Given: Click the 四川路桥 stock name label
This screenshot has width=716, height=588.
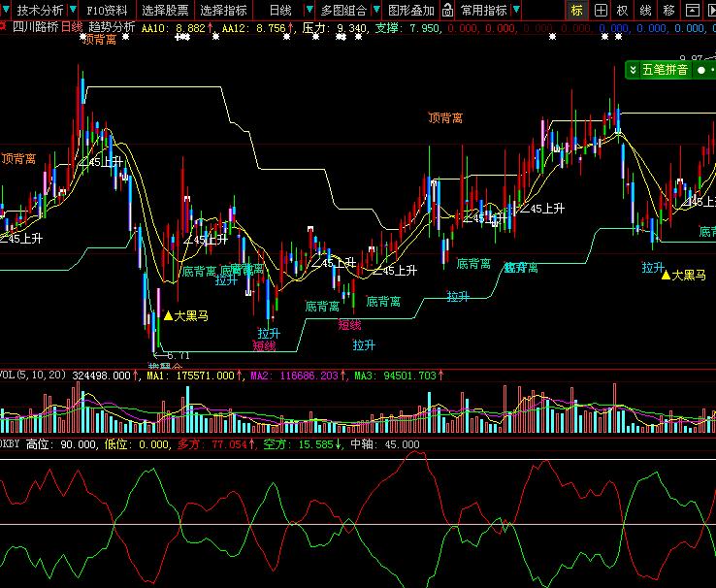Looking at the screenshot, I should [x=37, y=28].
